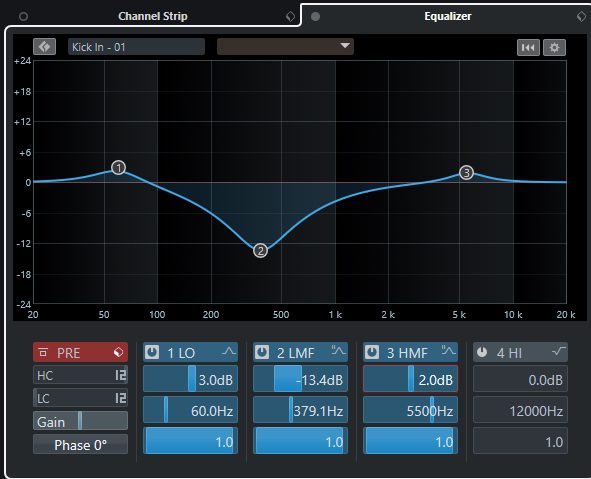Toggle the Phase 0° button
591x479 pixels.
(x=80, y=444)
